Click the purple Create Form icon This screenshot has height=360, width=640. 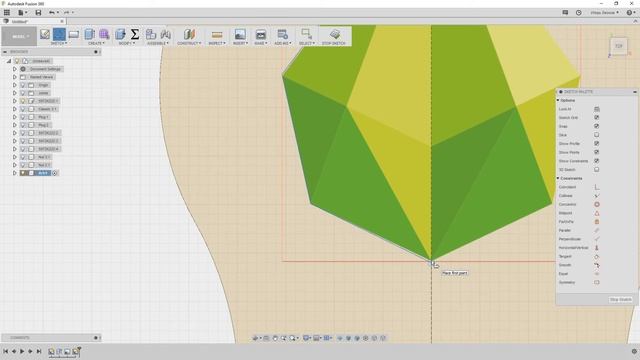coord(104,34)
